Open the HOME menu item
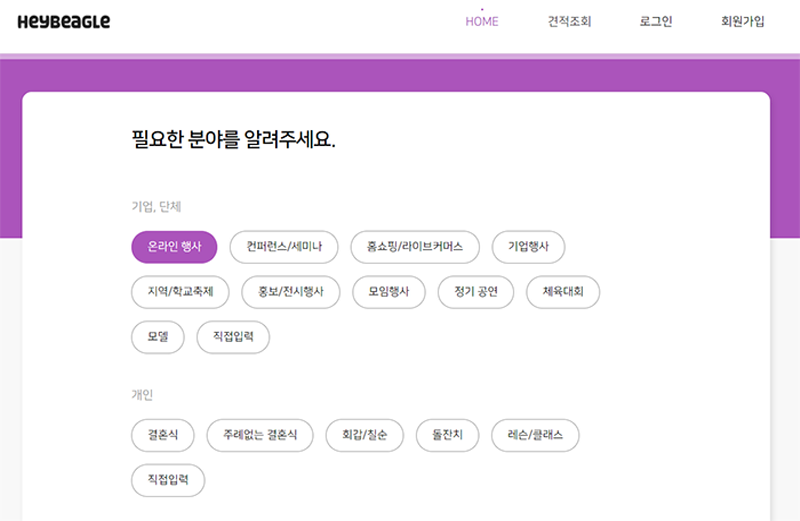The height and width of the screenshot is (521, 800). [482, 22]
